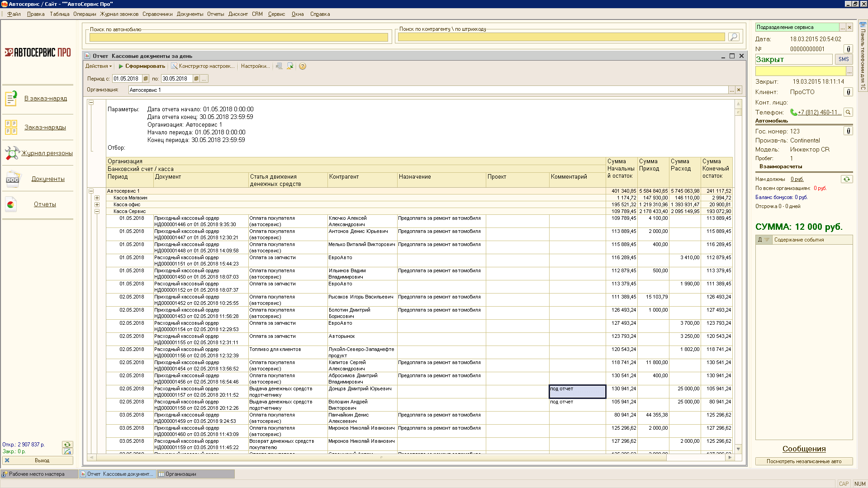Click the Поиск по автомобилю input field

(x=238, y=38)
